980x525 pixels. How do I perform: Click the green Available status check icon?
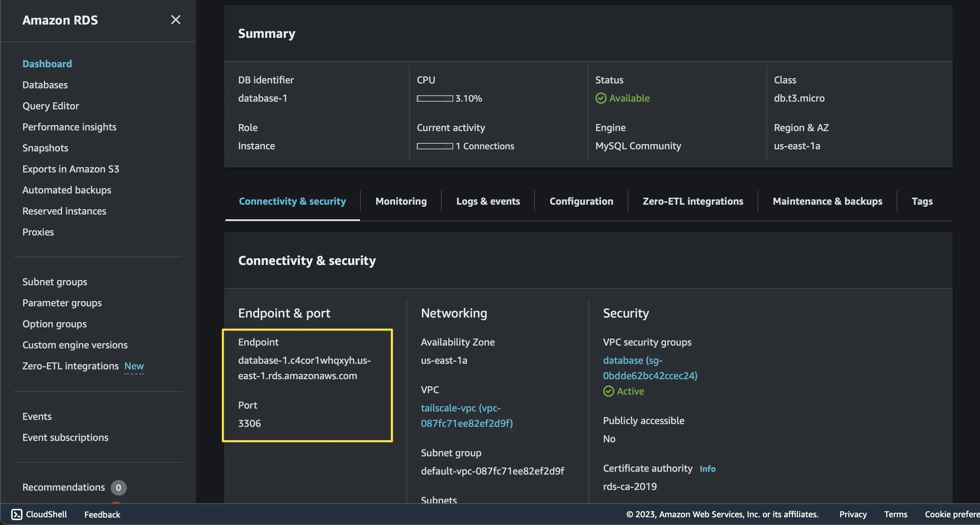(x=600, y=98)
